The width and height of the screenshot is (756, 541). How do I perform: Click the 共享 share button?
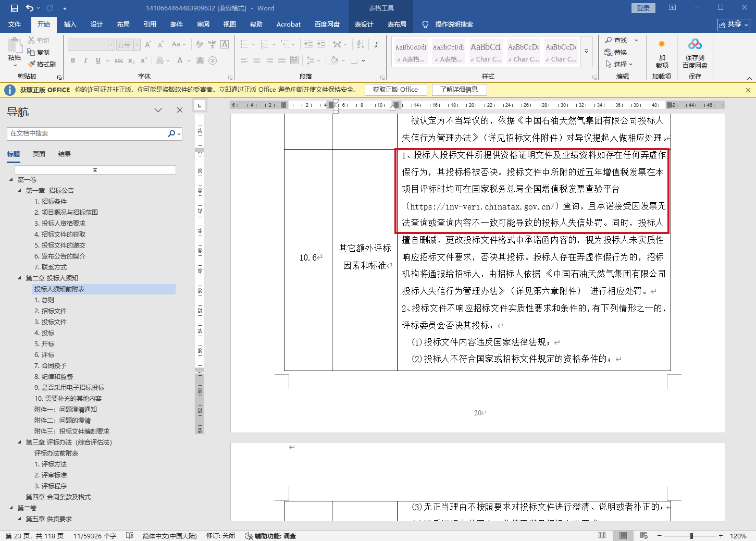[x=734, y=24]
